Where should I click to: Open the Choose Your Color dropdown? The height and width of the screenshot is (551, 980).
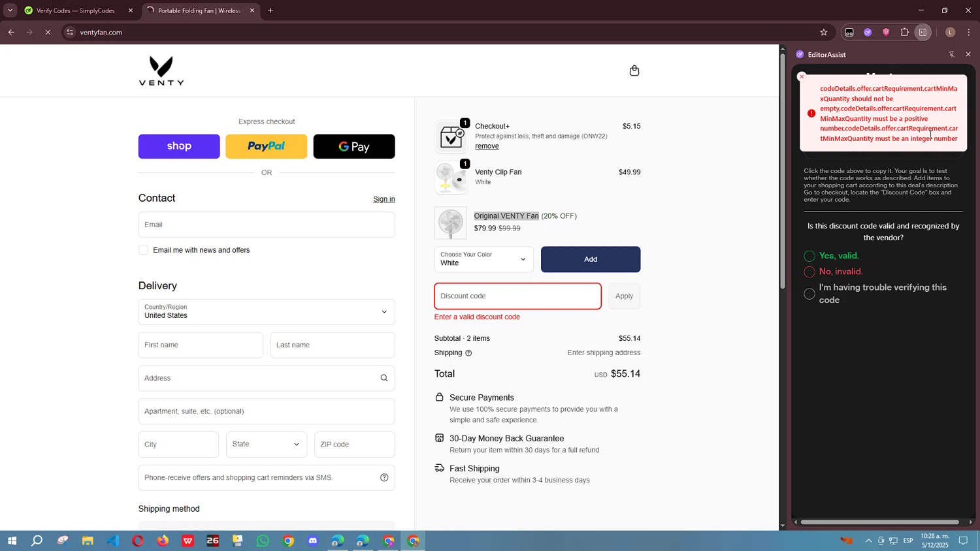[x=483, y=259]
